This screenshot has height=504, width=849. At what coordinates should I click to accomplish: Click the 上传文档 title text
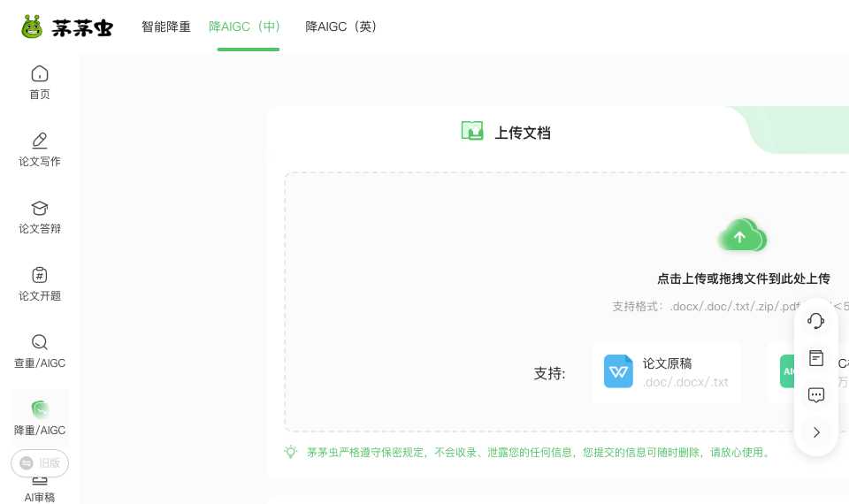pyautogui.click(x=523, y=133)
